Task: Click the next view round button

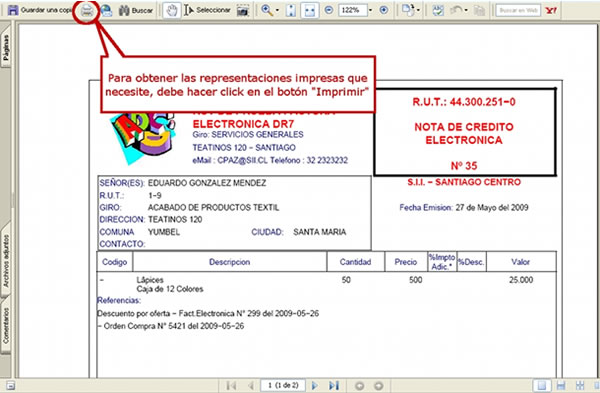Action: tap(378, 386)
